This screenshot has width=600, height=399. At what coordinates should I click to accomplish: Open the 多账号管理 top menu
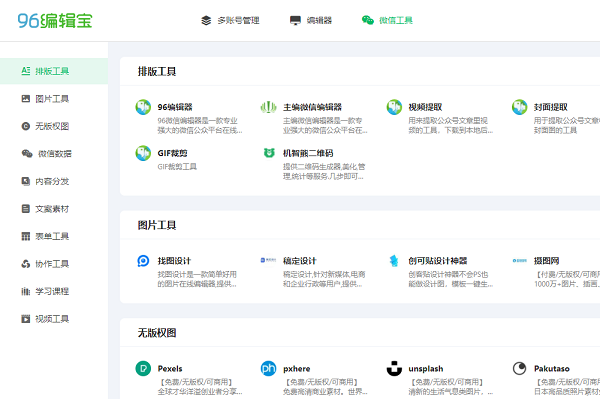[230, 20]
